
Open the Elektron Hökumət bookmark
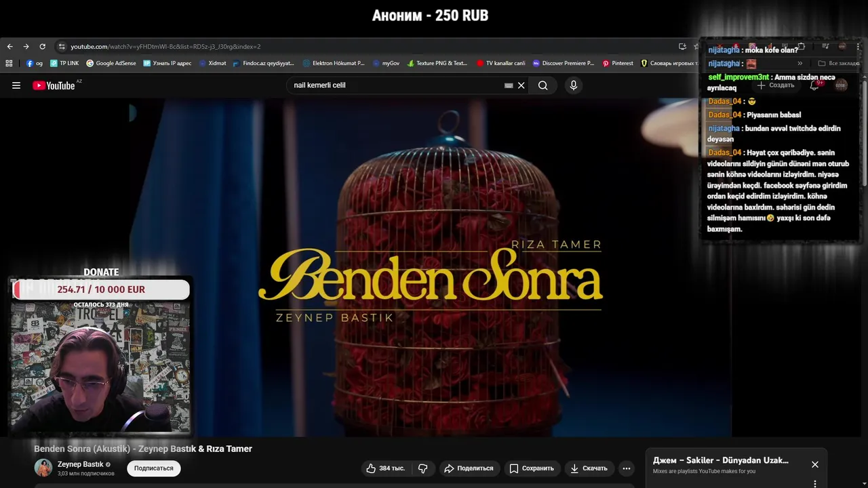(x=334, y=63)
